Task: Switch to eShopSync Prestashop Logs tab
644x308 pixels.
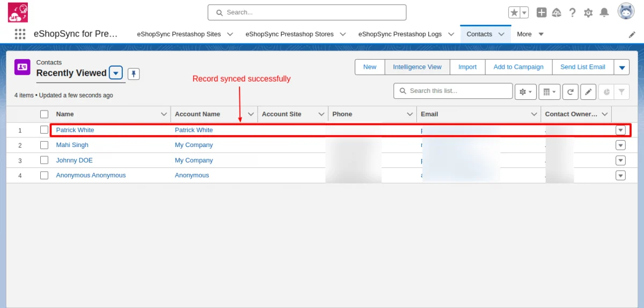Action: pos(400,34)
